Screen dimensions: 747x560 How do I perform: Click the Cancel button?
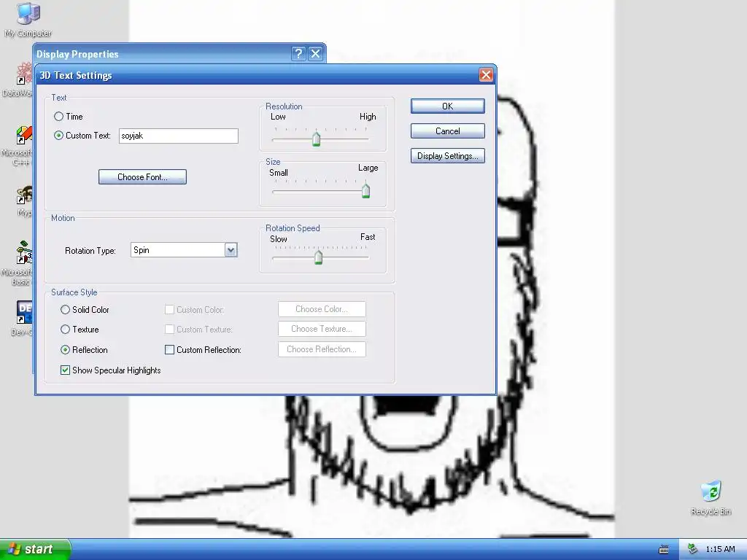tap(448, 131)
